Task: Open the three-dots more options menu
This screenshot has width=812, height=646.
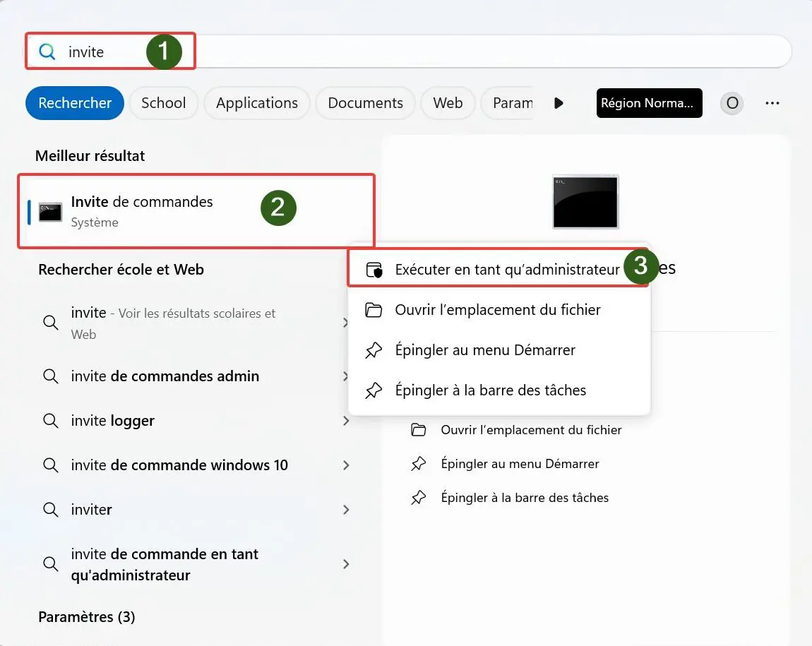Action: 772,103
